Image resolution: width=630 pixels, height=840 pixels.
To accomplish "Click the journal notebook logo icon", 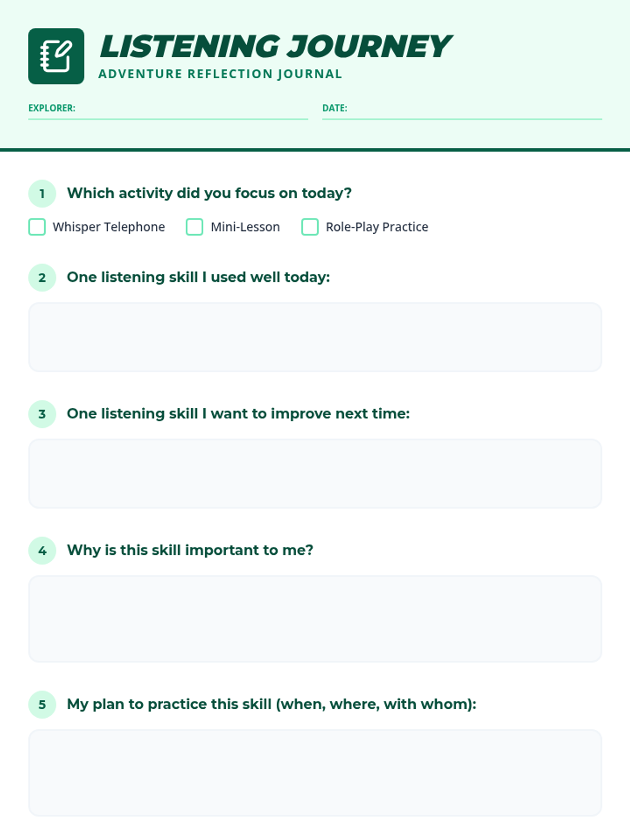I will pyautogui.click(x=56, y=56).
